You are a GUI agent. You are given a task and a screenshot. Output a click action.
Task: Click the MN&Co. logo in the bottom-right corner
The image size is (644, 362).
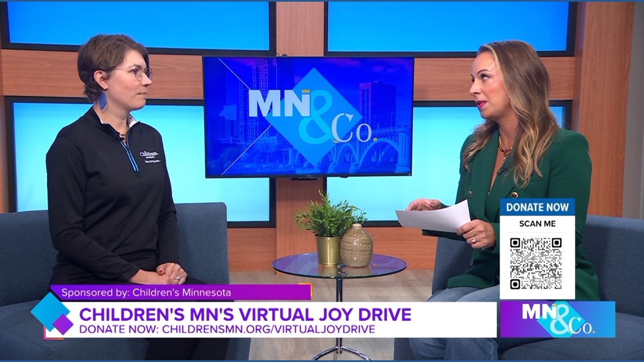tap(556, 319)
